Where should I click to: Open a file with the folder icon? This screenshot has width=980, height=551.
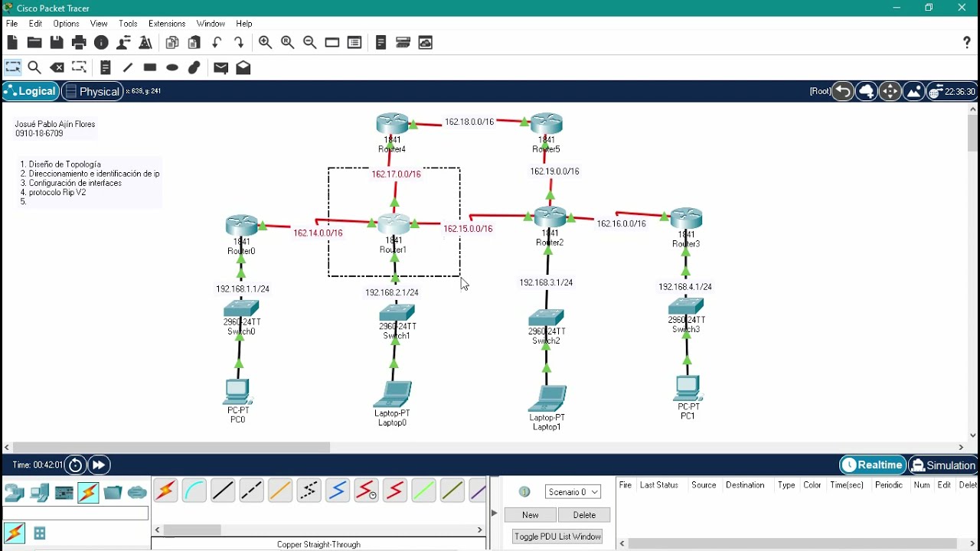tap(34, 43)
